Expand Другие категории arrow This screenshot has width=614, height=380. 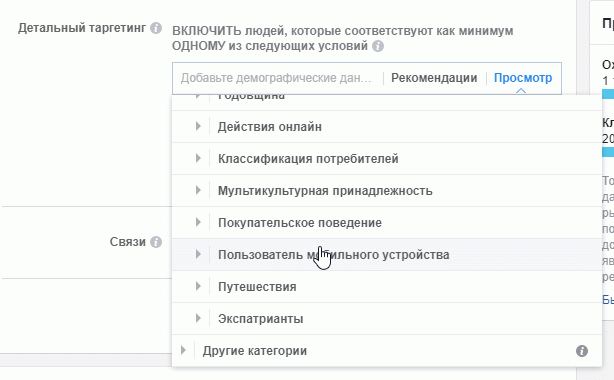[x=183, y=350]
